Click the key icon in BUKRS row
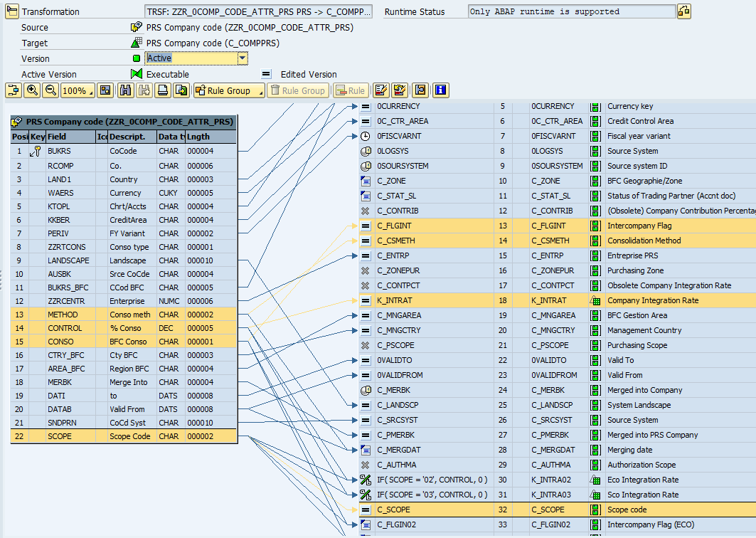 click(x=35, y=152)
